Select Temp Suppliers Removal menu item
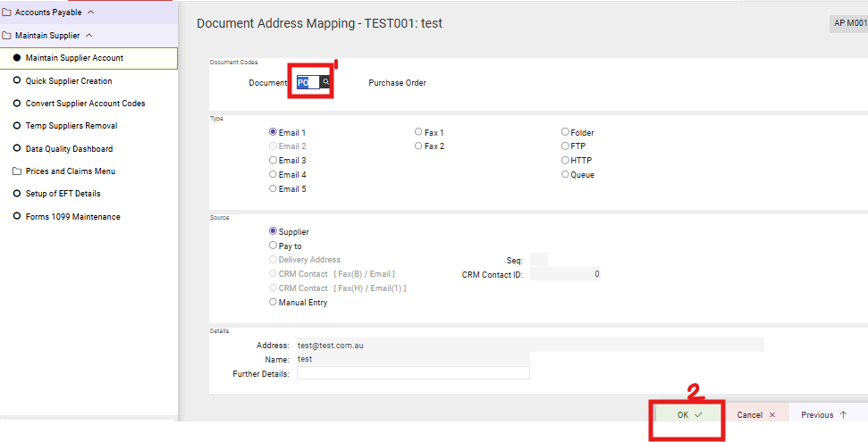 [x=71, y=126]
